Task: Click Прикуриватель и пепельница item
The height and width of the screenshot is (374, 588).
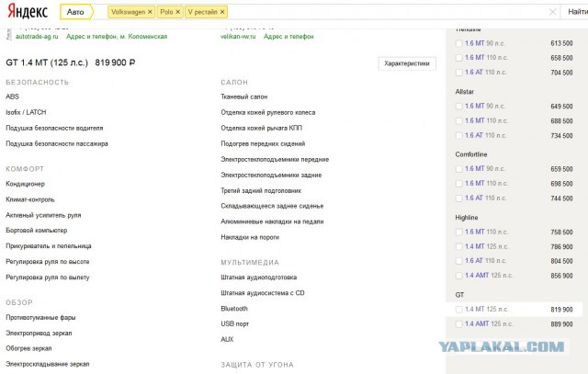Action: point(49,246)
